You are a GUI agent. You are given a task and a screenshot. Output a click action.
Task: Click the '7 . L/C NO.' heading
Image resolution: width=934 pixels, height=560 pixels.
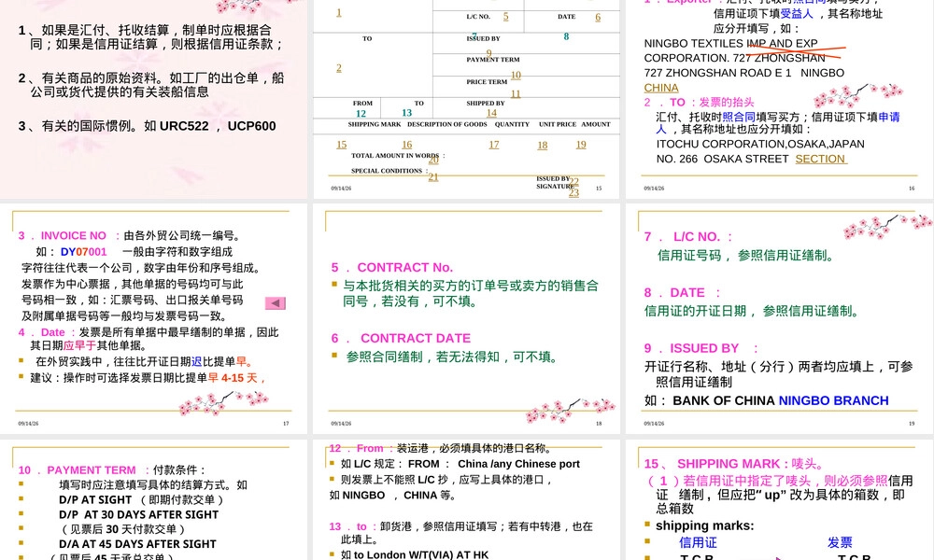pos(688,237)
